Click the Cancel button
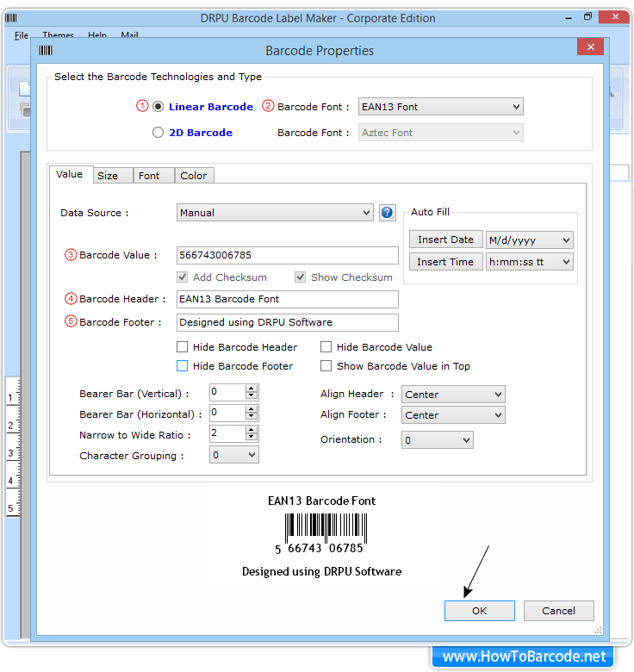Image resolution: width=634 pixels, height=672 pixels. [x=558, y=611]
